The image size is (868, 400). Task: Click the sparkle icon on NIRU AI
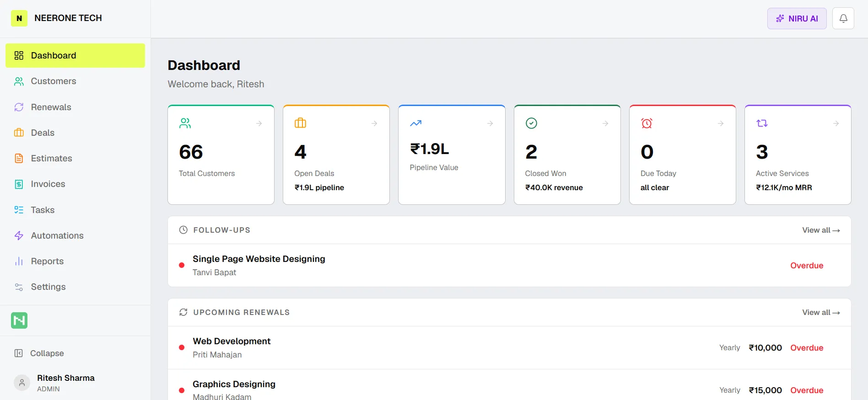point(780,18)
